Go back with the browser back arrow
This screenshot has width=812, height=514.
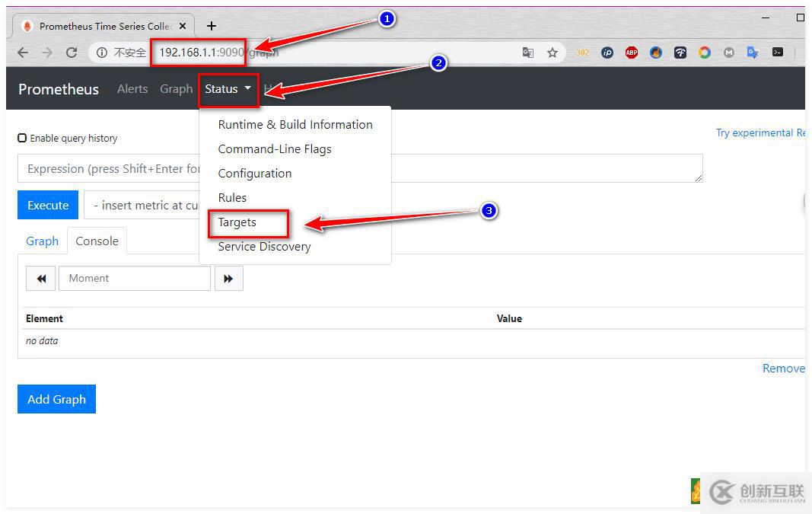click(x=23, y=53)
